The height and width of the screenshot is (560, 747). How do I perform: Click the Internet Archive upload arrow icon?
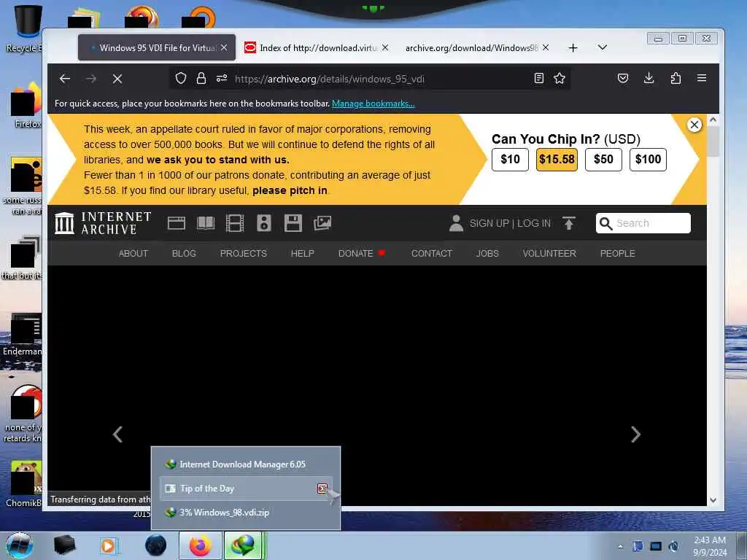569,223
